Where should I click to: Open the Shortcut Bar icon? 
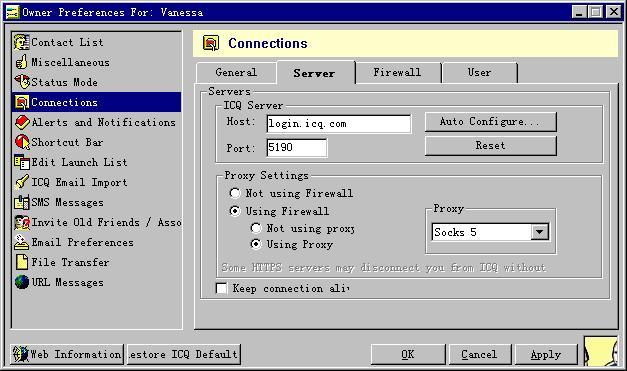22,142
